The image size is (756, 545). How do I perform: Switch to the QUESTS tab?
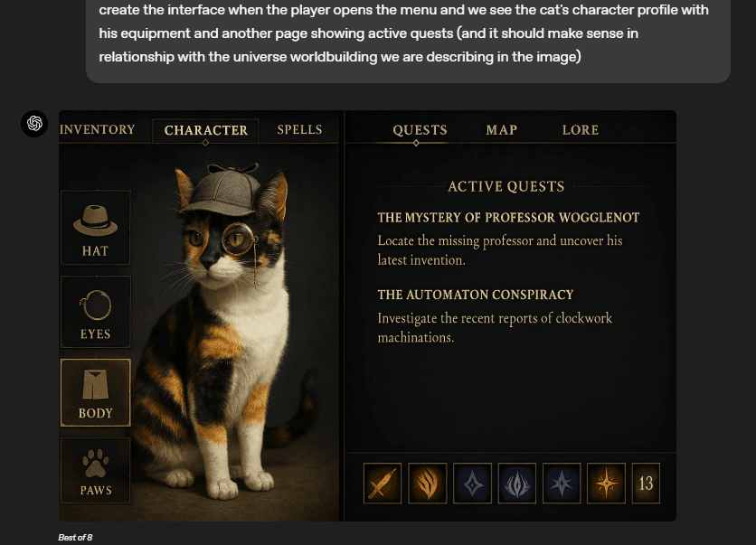click(420, 130)
